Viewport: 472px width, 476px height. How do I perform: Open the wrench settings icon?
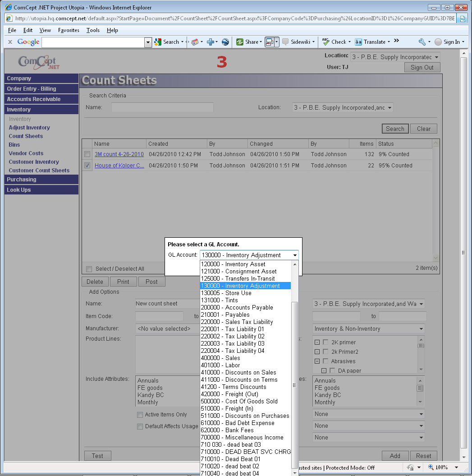[x=422, y=42]
